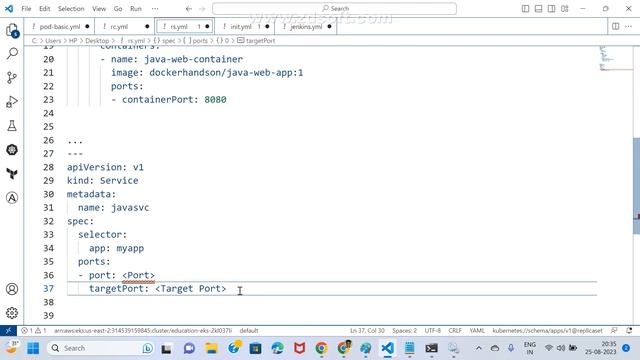This screenshot has width=640, height=360.
Task: Open the Search view in activity bar
Action: [12, 53]
